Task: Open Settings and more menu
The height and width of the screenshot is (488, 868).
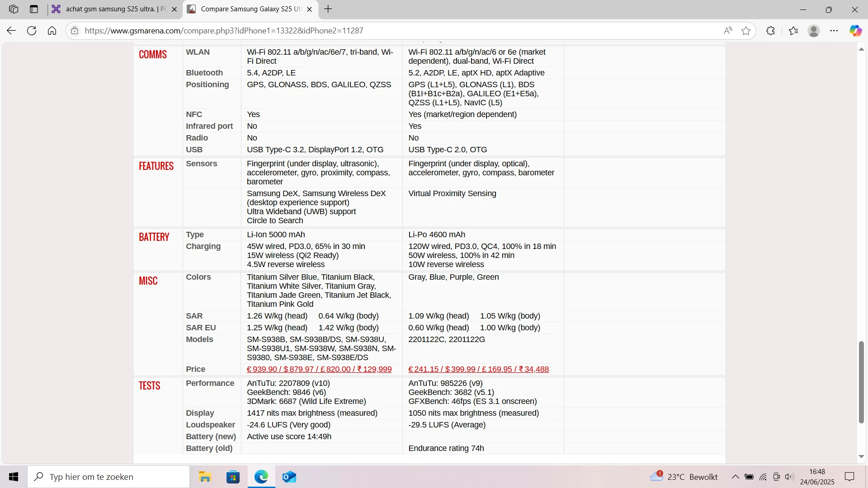Action: click(834, 31)
